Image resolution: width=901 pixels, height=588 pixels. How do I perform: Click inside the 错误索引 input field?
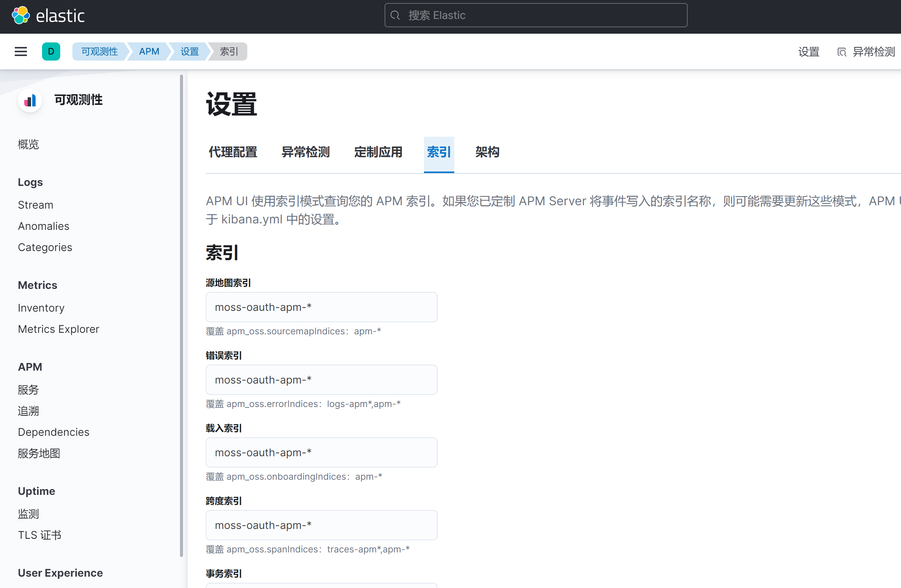coord(321,380)
